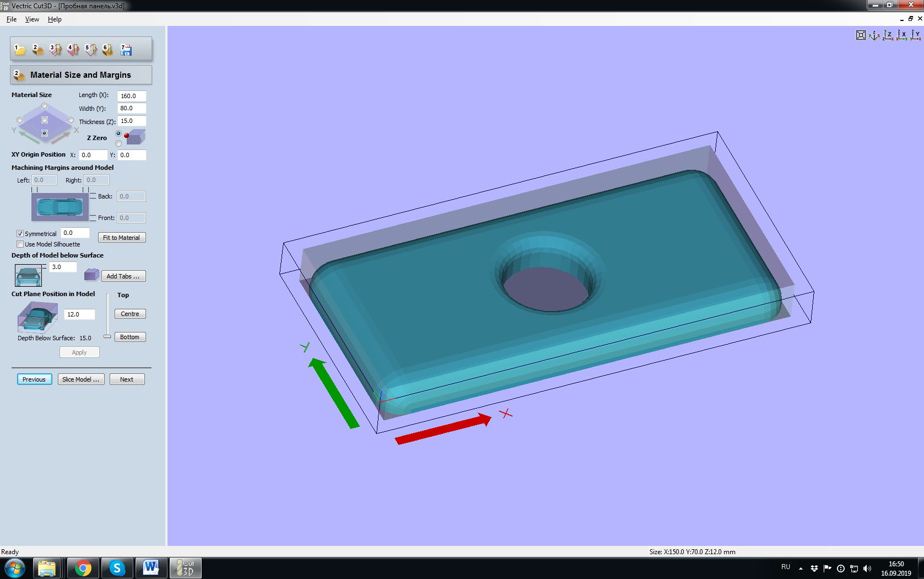Viewport: 924px width, 579px height.
Task: Select Z Zero bottom of material radio
Action: (x=118, y=143)
